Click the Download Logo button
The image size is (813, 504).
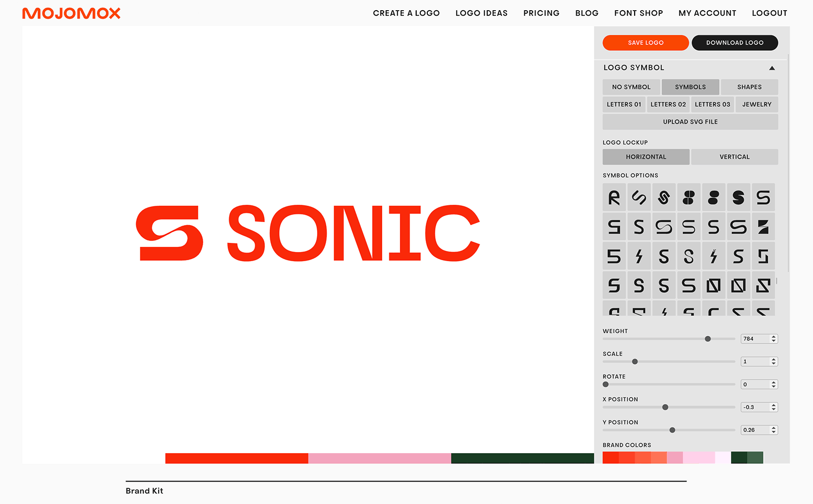point(735,43)
